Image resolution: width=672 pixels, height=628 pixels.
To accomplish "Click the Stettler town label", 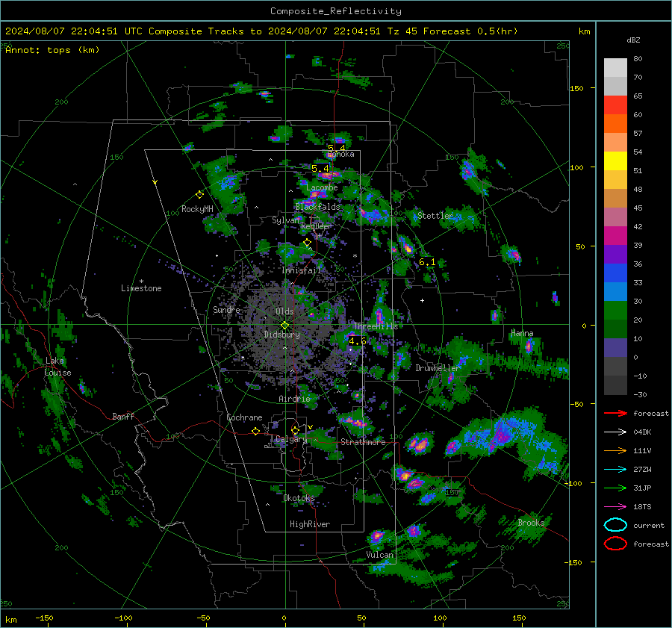I will click(x=435, y=216).
